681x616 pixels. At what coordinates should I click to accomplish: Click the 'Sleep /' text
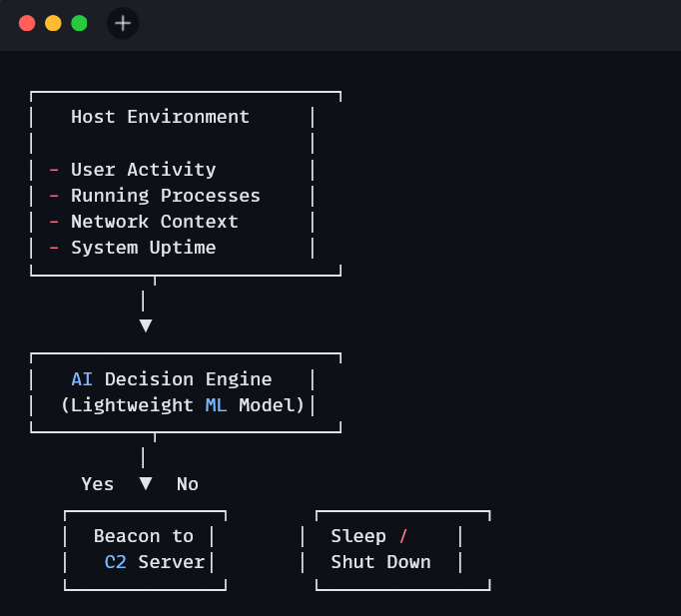pyautogui.click(x=369, y=536)
